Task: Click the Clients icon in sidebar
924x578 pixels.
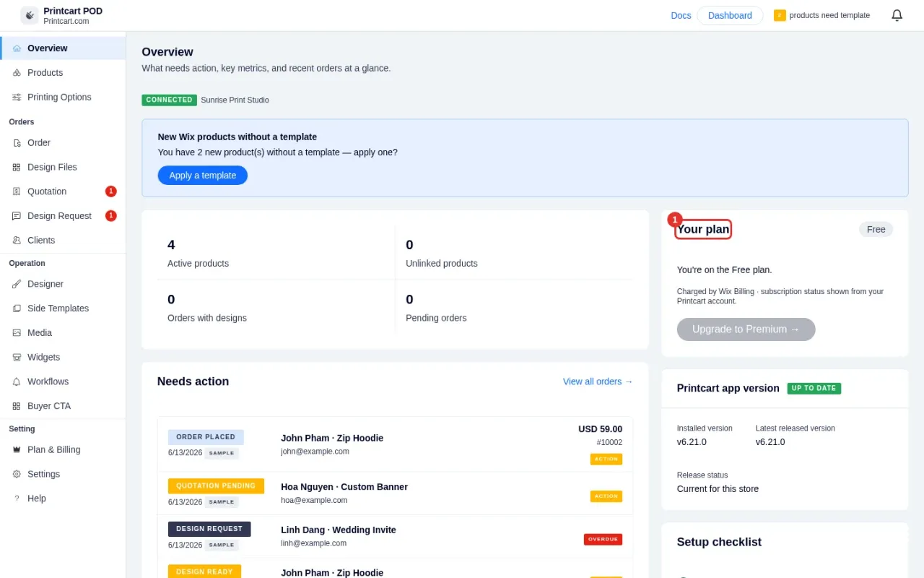Action: pyautogui.click(x=17, y=241)
